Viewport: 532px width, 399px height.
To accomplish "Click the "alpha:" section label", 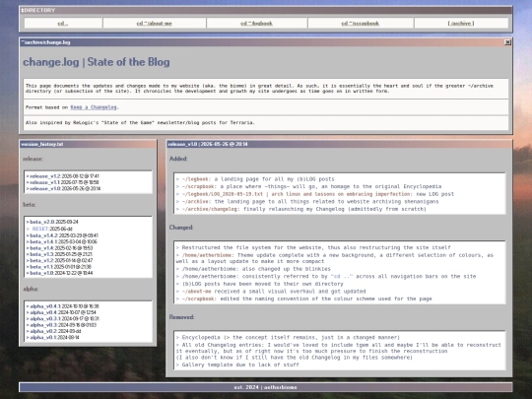I will point(31,289).
